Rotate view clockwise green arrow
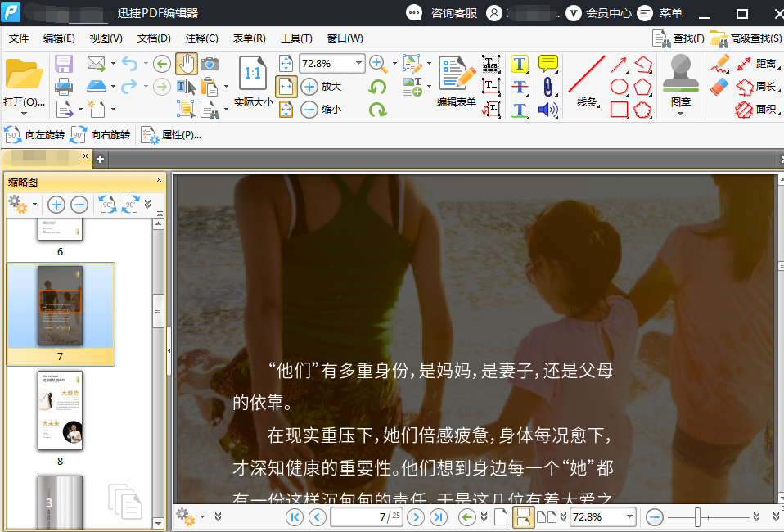This screenshot has height=532, width=784. (377, 110)
